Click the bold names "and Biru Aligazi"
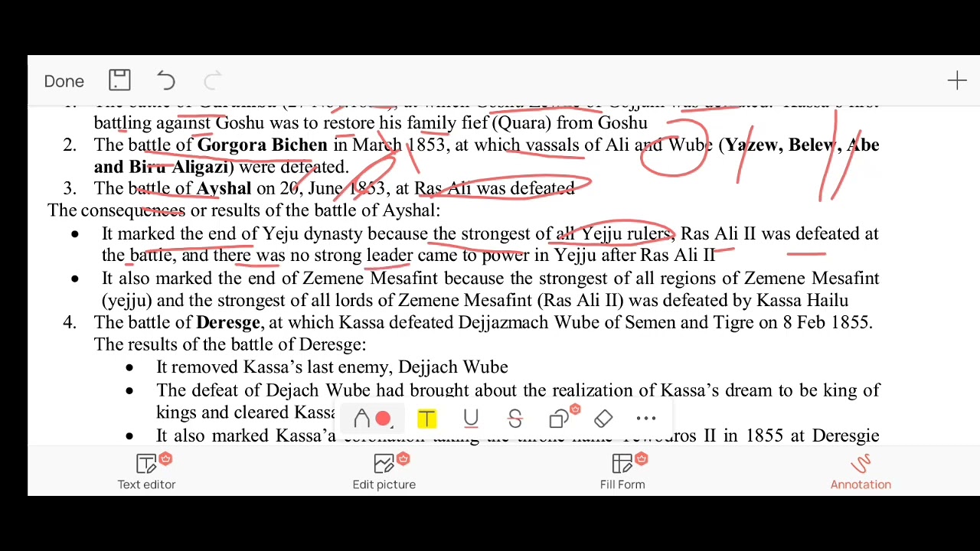The height and width of the screenshot is (551, 980). pyautogui.click(x=162, y=167)
